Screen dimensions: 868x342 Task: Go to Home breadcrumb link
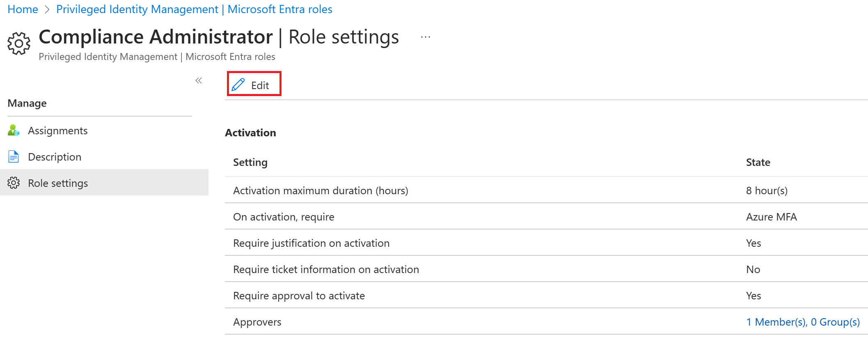23,9
